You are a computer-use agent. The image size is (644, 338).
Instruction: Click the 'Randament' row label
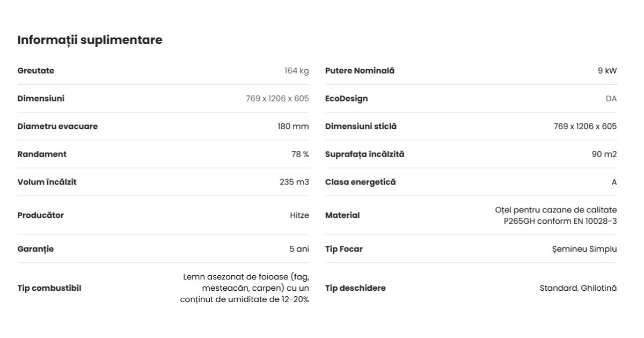[x=42, y=155]
